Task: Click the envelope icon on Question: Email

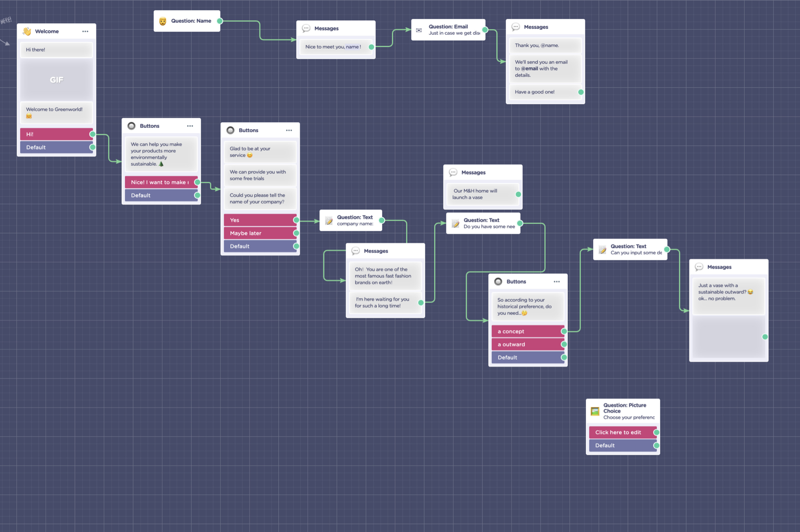Action: click(x=419, y=30)
